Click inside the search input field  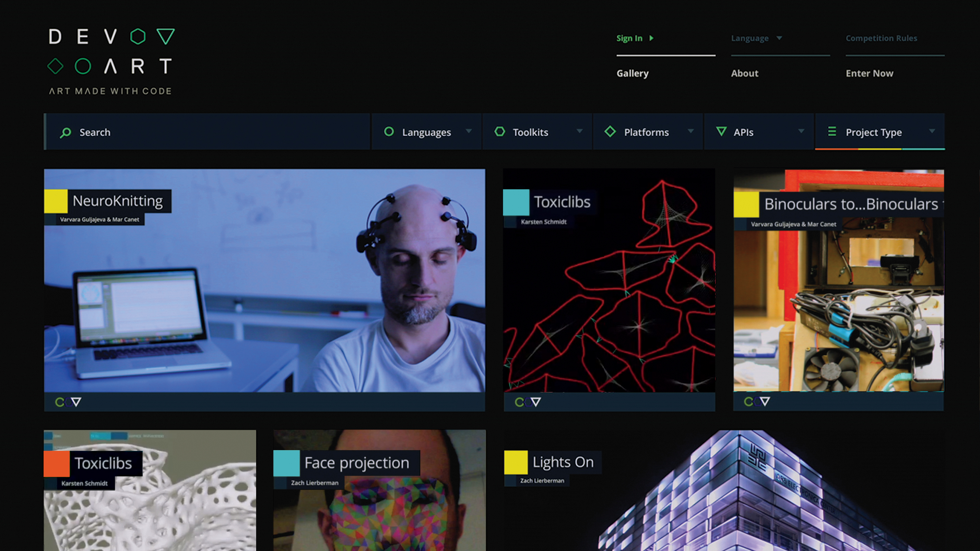point(190,132)
